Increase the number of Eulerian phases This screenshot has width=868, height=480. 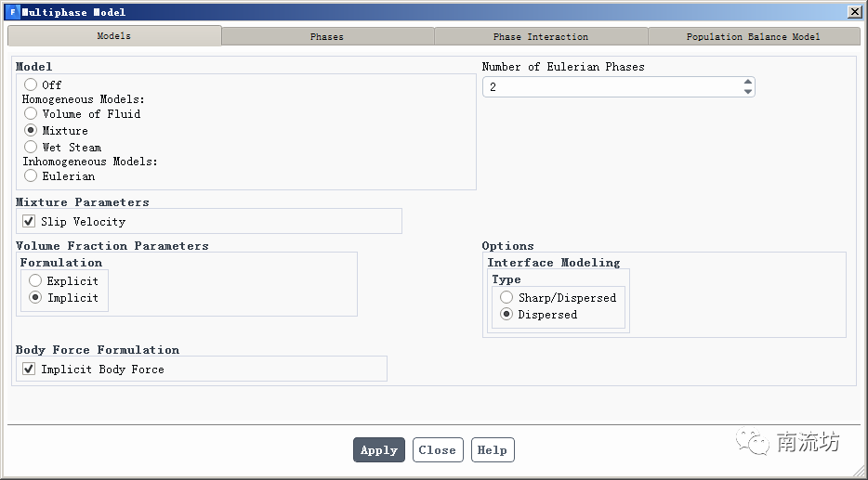coord(748,82)
